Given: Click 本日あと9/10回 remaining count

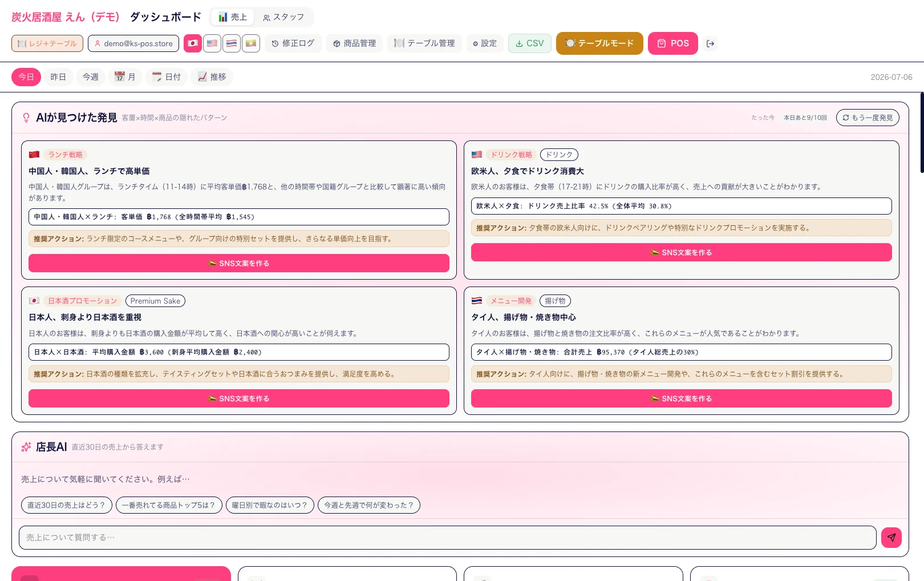Looking at the screenshot, I should (x=805, y=118).
